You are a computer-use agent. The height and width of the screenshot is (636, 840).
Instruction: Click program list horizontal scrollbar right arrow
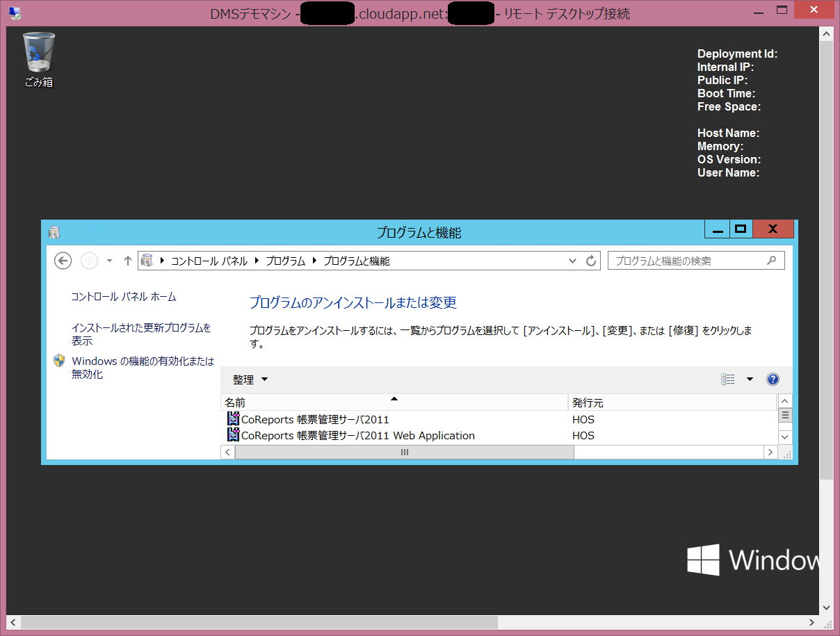click(770, 452)
